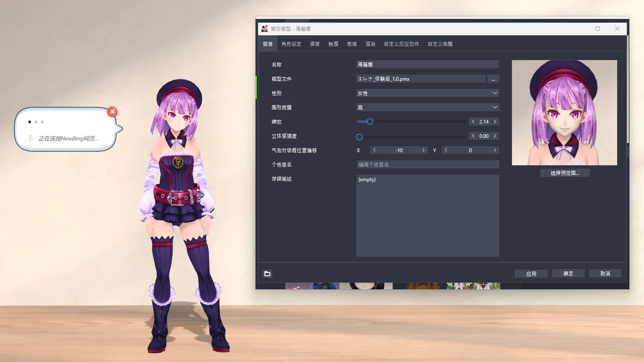Switch to the 信息 tab

tap(268, 44)
